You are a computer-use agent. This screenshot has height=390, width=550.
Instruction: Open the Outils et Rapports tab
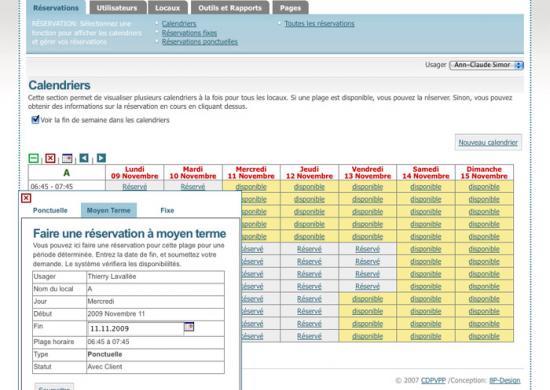coord(230,8)
